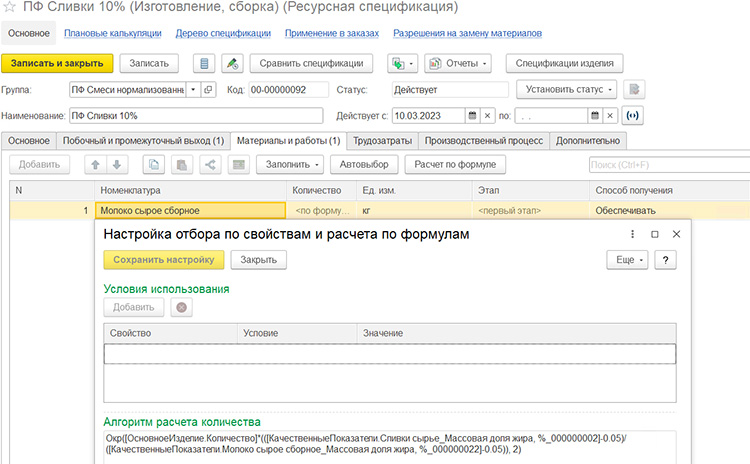Click the split row icon in the materials toolbar
The height and width of the screenshot is (464, 750).
[210, 165]
